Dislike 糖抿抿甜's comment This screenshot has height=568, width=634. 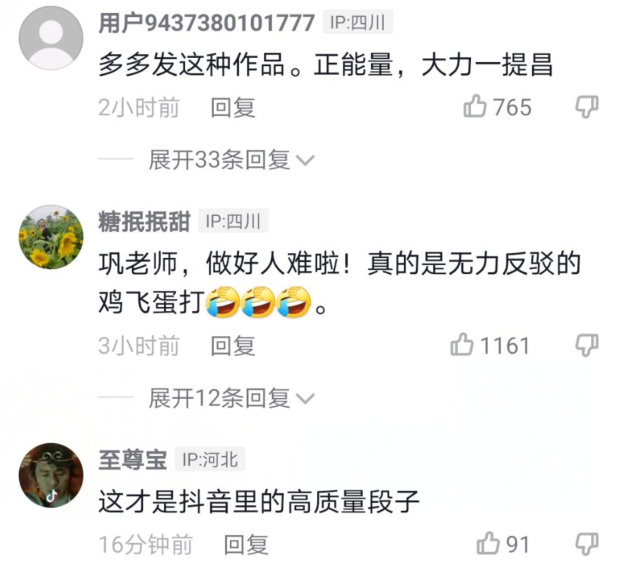click(587, 345)
